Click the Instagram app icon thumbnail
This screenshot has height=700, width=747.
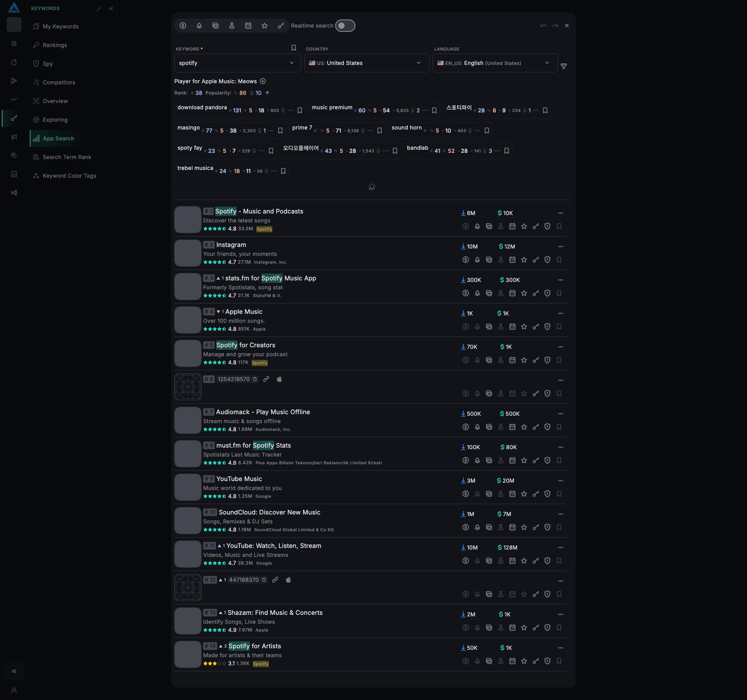[x=188, y=253]
